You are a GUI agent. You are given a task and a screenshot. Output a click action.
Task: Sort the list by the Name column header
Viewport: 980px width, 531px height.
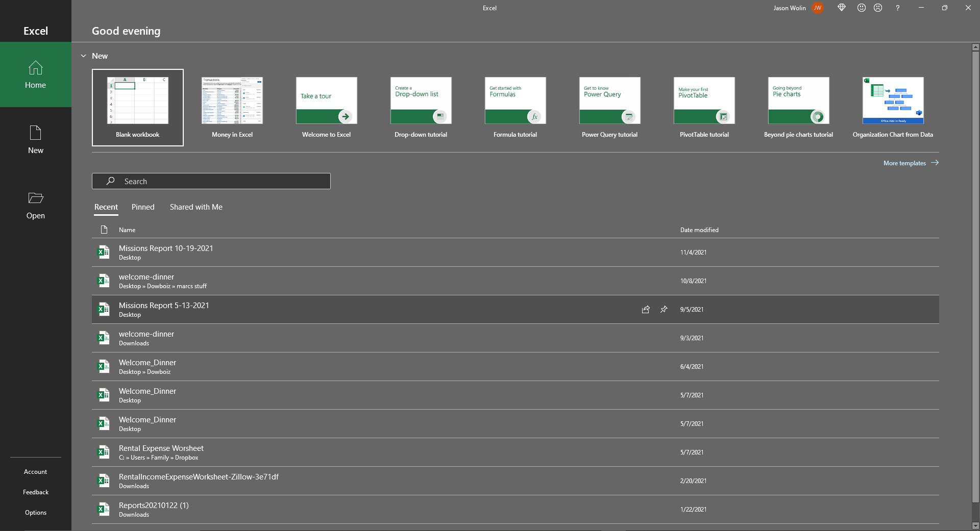[127, 230]
